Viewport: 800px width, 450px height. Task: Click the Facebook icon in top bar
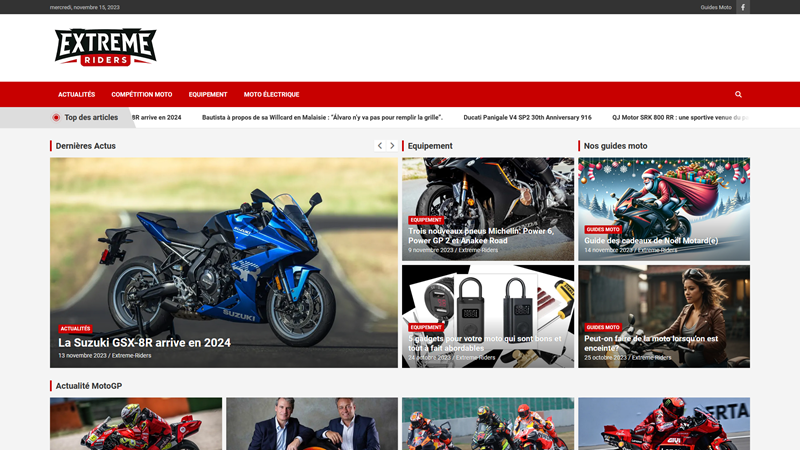tap(743, 7)
